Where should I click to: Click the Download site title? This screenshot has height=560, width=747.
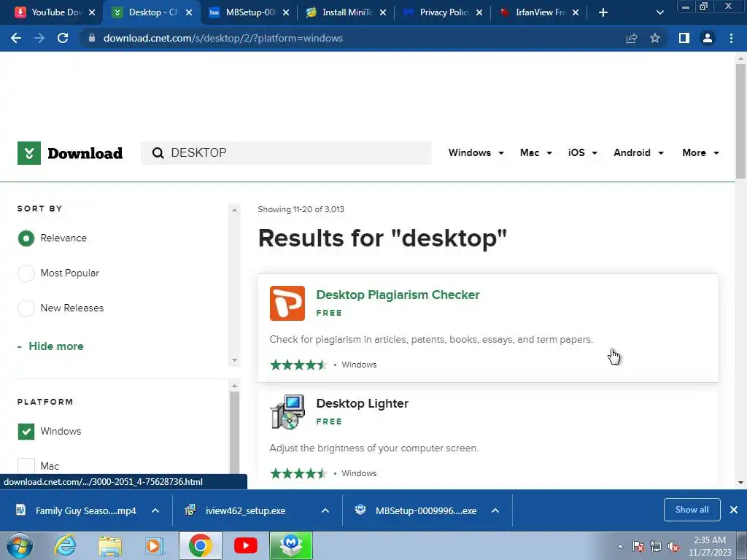pos(85,153)
